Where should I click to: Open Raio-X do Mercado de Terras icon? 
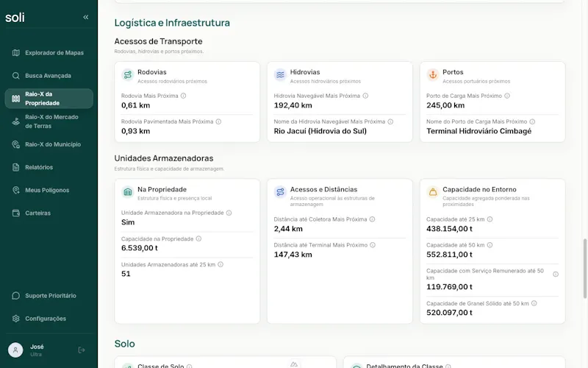(x=15, y=121)
